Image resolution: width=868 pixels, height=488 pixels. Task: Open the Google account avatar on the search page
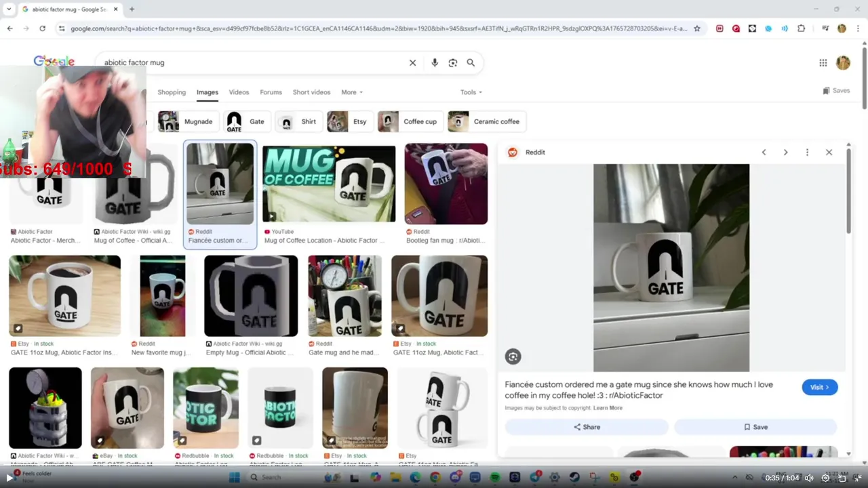click(x=843, y=62)
